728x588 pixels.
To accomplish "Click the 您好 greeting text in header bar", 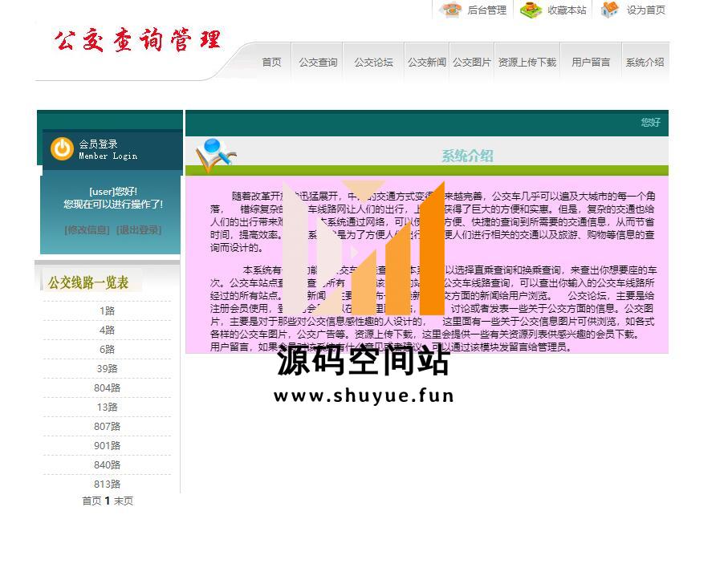I will click(650, 122).
